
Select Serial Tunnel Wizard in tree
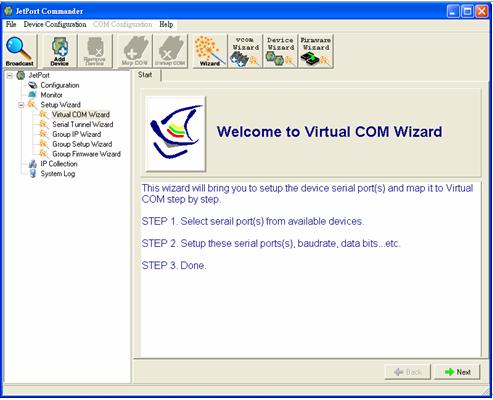coord(83,124)
